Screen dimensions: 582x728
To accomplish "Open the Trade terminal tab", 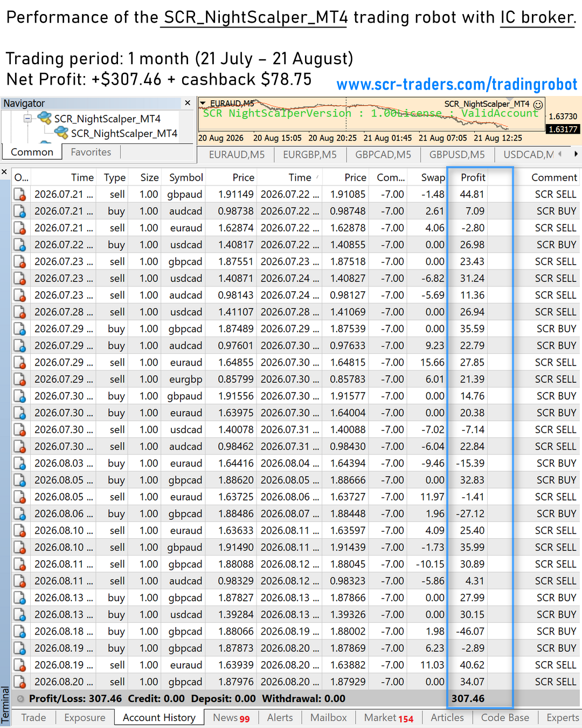I will click(33, 718).
